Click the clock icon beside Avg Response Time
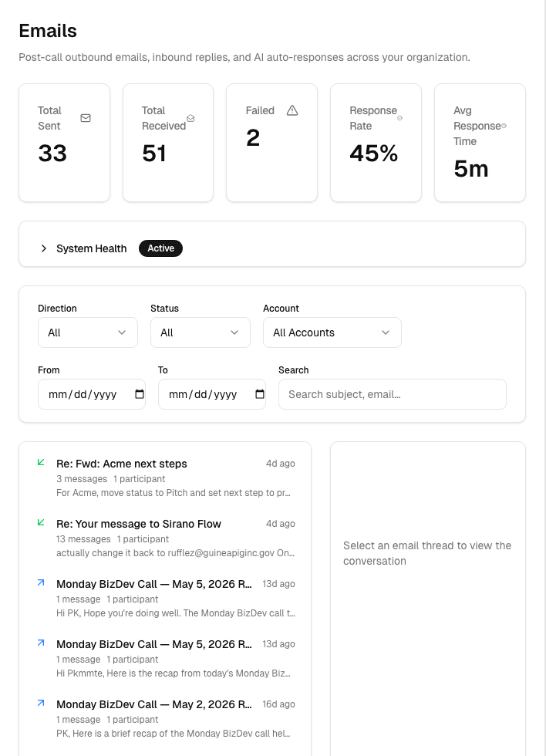546x756 pixels. click(x=504, y=126)
